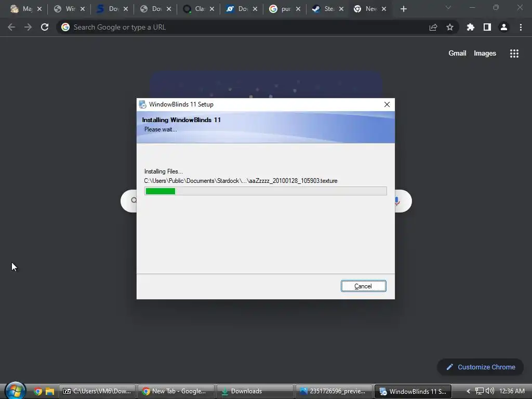532x399 pixels.
Task: Bookmark this tab with the star icon
Action: tap(449, 27)
